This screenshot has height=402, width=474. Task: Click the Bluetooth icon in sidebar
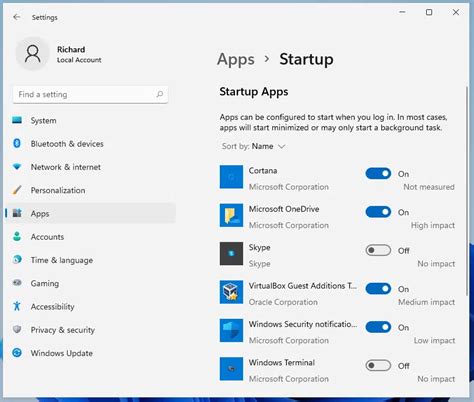click(17, 143)
